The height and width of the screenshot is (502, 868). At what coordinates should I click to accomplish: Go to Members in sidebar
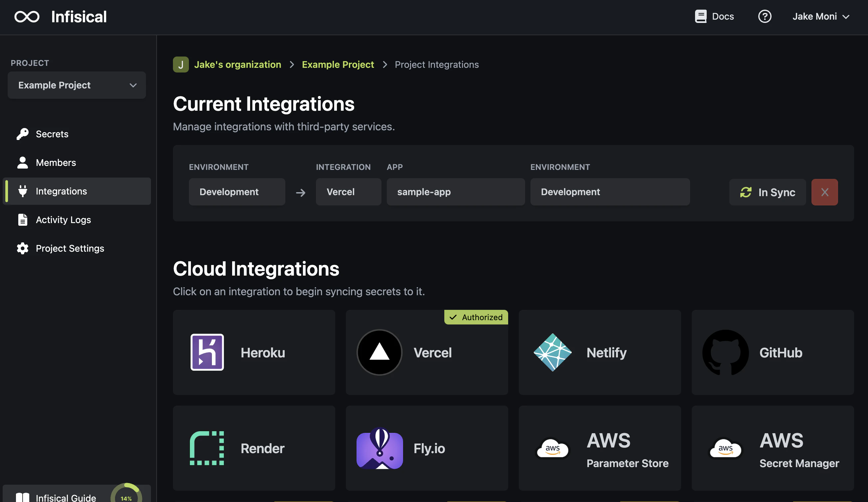pos(77,163)
